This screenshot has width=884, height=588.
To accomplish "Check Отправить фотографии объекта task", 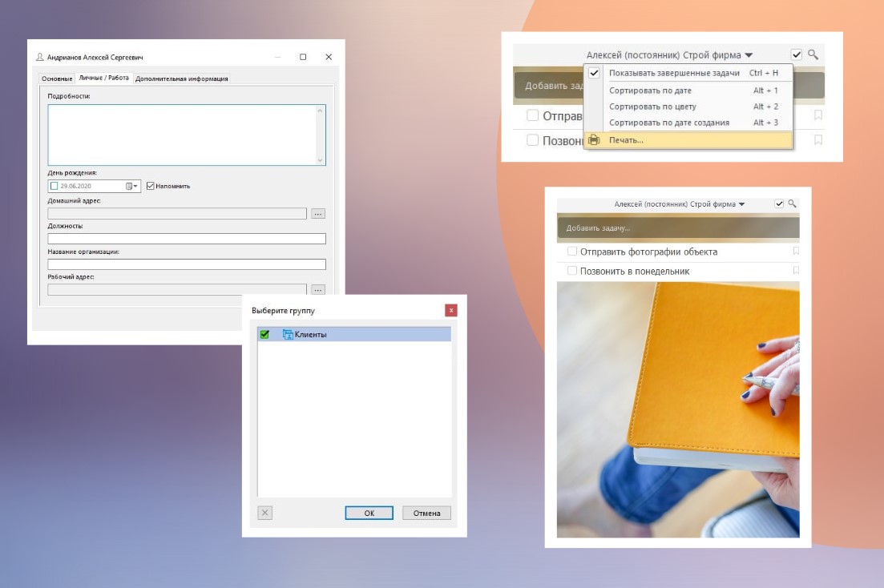I will click(x=572, y=251).
